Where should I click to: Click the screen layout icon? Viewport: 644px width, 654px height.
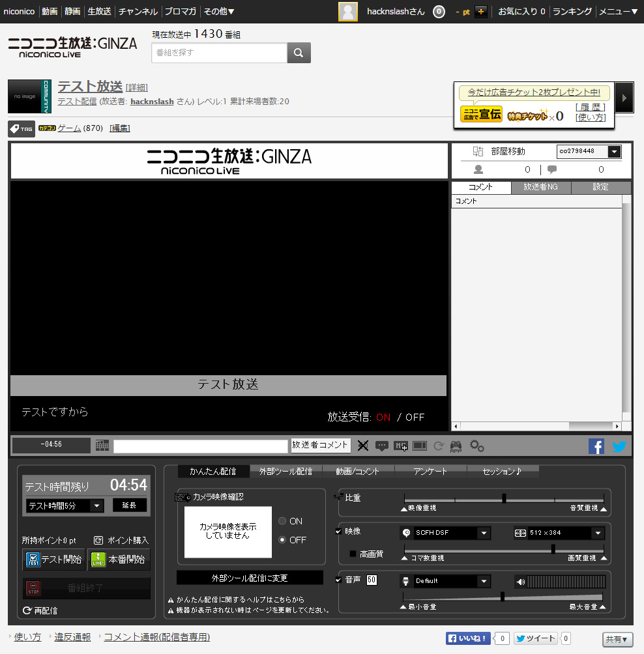point(420,446)
